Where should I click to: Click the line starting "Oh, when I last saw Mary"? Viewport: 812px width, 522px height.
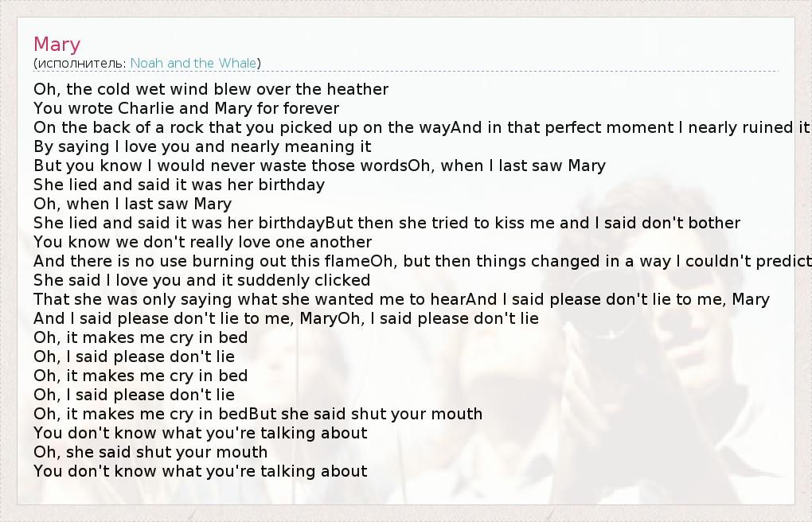click(132, 204)
